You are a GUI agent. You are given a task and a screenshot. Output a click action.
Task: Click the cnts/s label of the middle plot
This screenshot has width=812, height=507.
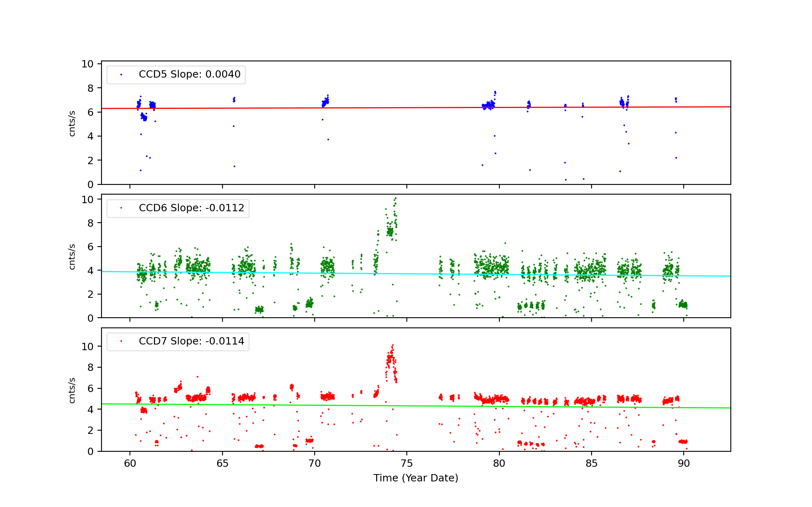[x=72, y=256]
